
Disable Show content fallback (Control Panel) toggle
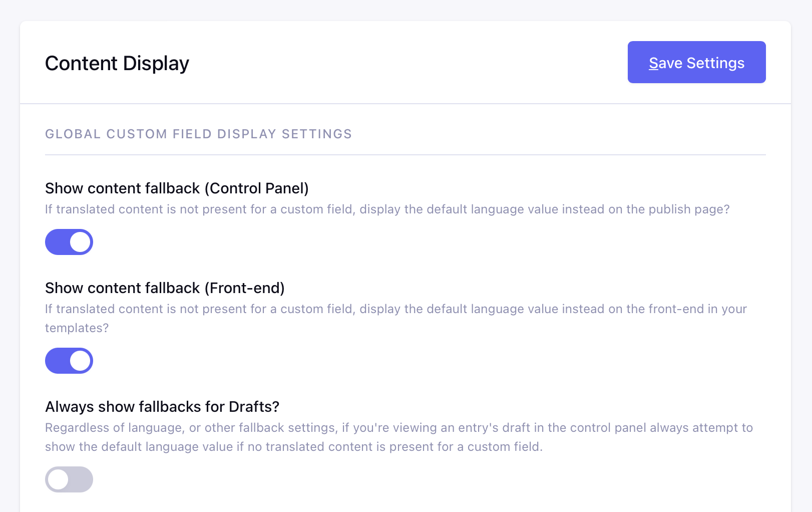(x=69, y=242)
